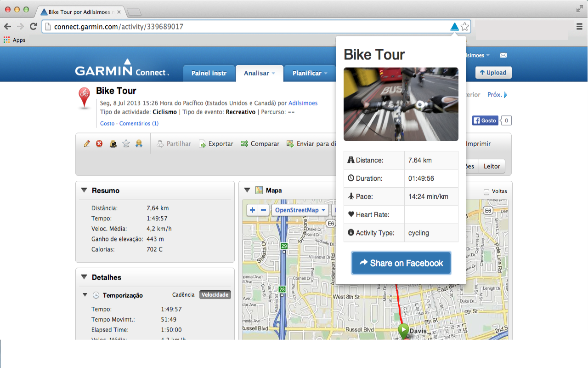Image resolution: width=588 pixels, height=368 pixels.
Task: Open the Apps shortcut in bookmarks bar
Action: (x=15, y=40)
